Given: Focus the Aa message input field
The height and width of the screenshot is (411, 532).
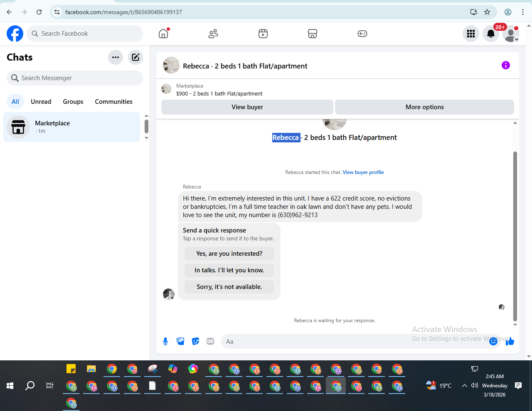Looking at the screenshot, I should point(355,341).
